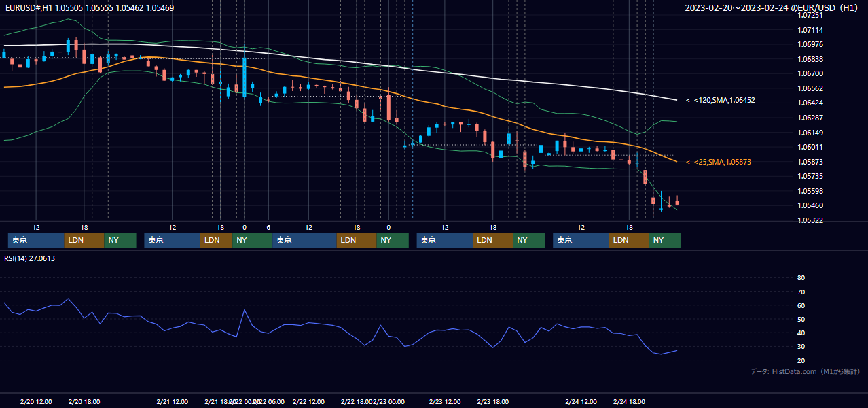Click the 2/22 12:00 time axis label

(x=308, y=402)
